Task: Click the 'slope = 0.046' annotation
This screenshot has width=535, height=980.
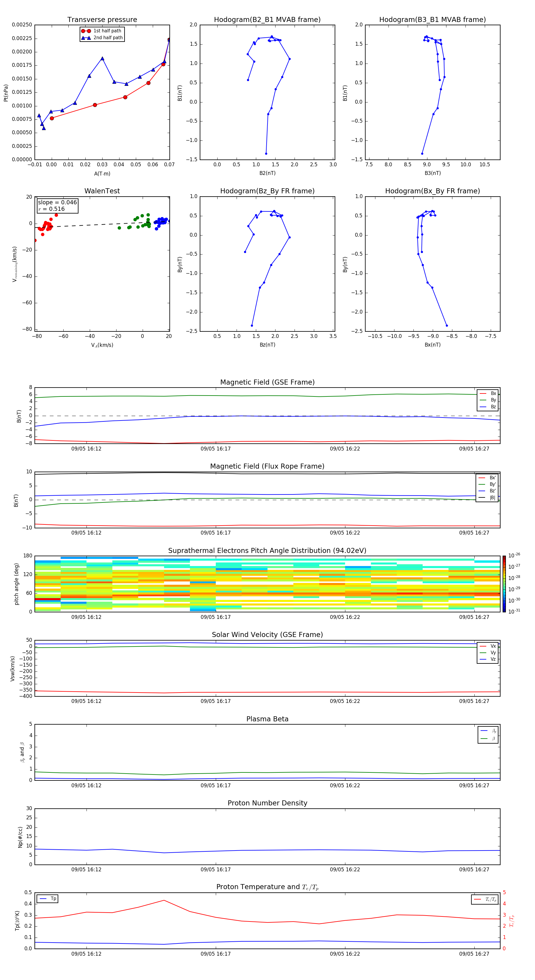Action: tap(57, 203)
